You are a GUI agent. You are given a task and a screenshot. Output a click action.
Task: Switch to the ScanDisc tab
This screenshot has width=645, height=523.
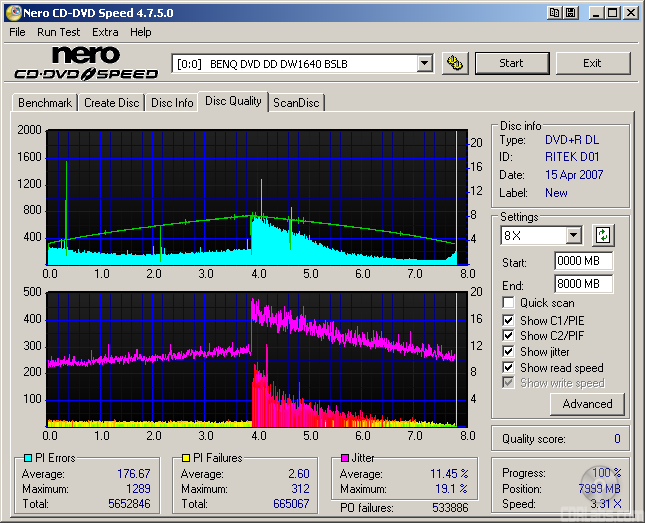pyautogui.click(x=297, y=103)
